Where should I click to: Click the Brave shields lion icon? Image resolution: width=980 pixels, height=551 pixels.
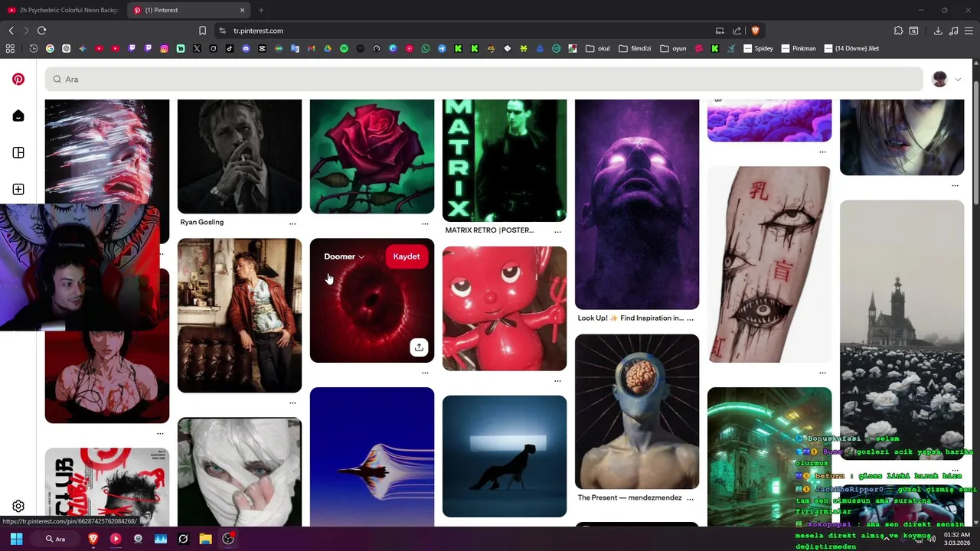tap(755, 31)
